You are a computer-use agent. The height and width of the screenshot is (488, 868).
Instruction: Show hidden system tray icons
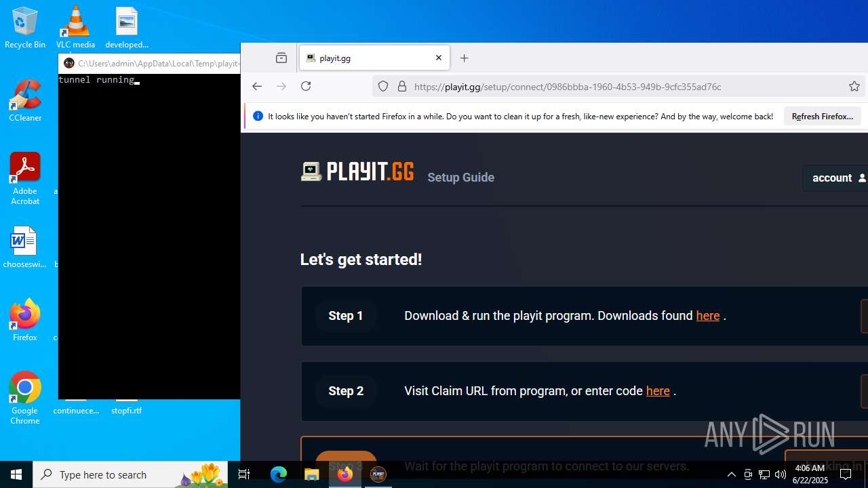pyautogui.click(x=731, y=474)
